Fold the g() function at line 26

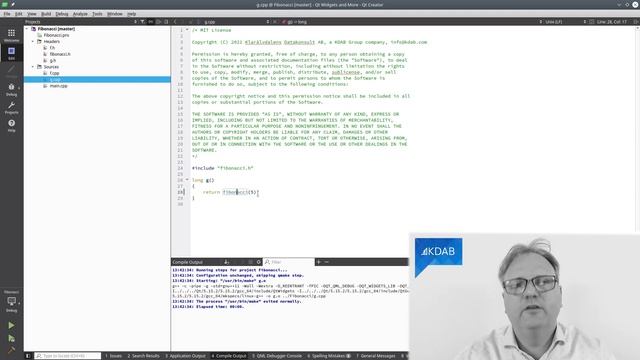(187, 180)
